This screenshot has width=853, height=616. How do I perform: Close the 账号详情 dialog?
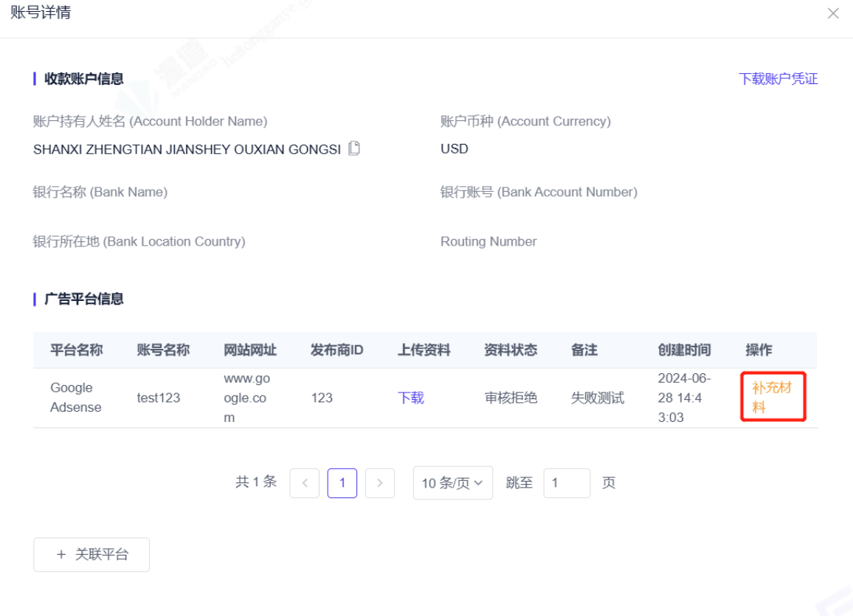[833, 13]
